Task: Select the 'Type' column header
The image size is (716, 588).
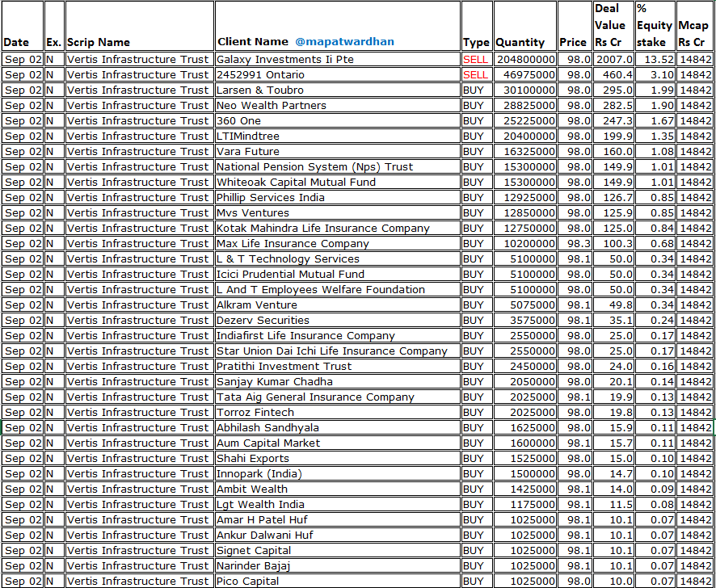Action: (477, 26)
